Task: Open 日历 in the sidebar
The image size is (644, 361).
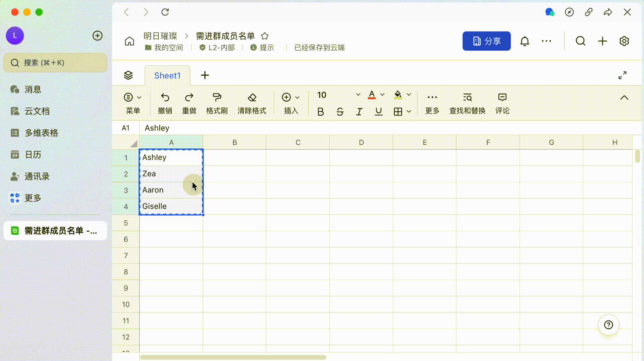Action: tap(55, 155)
